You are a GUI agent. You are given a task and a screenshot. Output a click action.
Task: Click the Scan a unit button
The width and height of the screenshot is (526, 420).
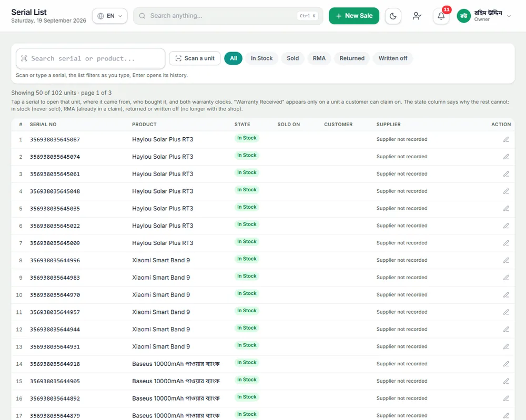pos(195,58)
